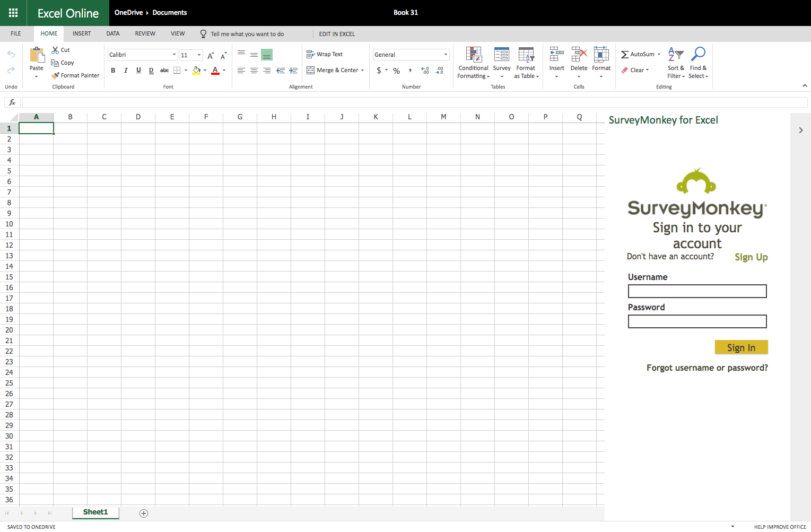Set Middle Align for cell
811x532 pixels.
click(254, 55)
